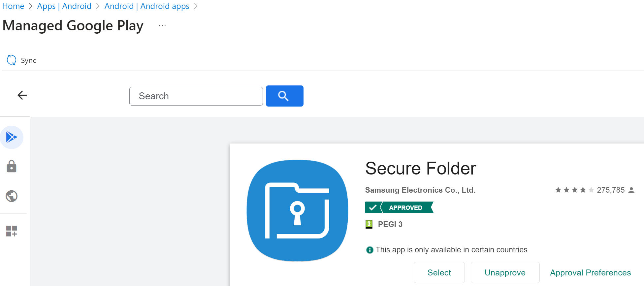Image resolution: width=644 pixels, height=286 pixels.
Task: Click the Managed Google Play heading
Action: tap(73, 26)
